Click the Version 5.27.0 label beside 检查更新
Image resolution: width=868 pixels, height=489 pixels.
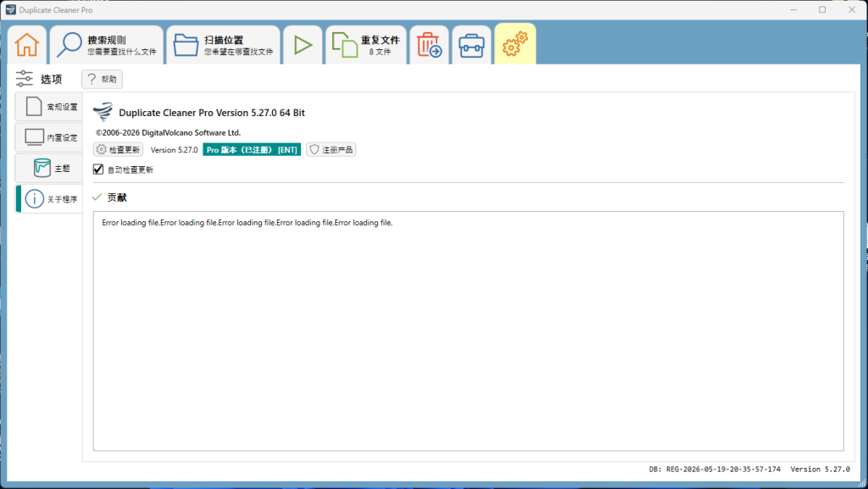(174, 150)
